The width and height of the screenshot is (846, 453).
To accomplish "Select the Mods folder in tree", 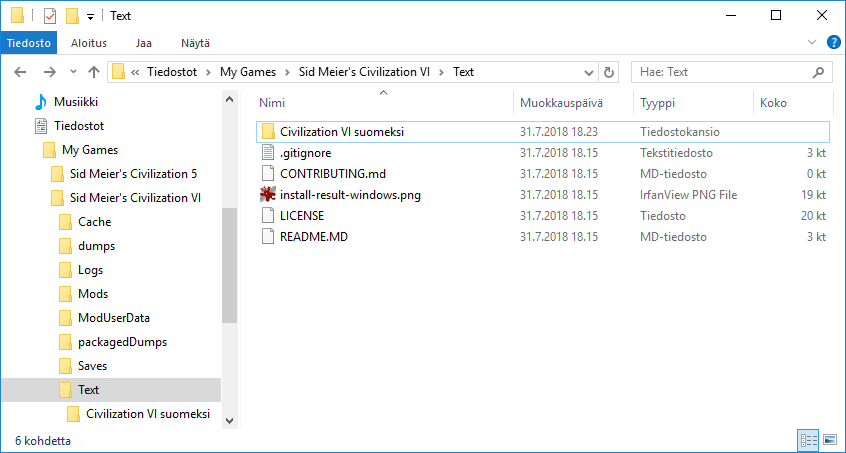I will (93, 294).
